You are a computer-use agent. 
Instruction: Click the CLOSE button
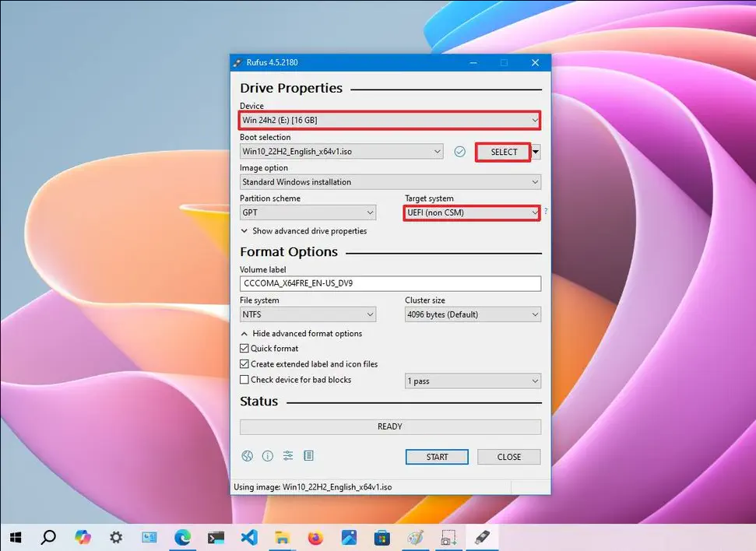[508, 457]
